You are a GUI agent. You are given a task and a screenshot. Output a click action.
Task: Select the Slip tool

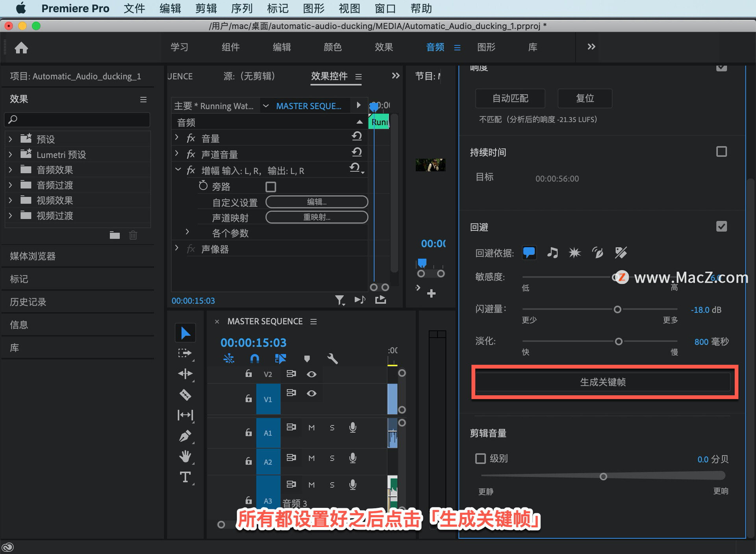click(x=185, y=415)
